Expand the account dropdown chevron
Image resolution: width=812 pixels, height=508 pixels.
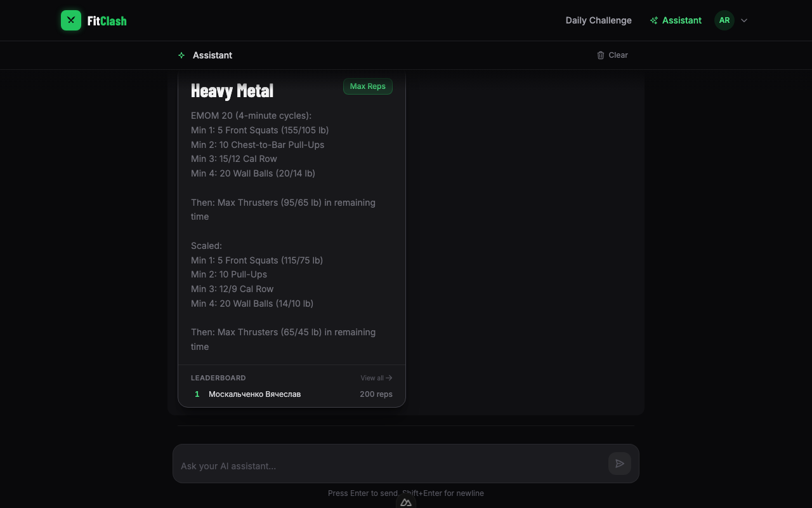[744, 20]
